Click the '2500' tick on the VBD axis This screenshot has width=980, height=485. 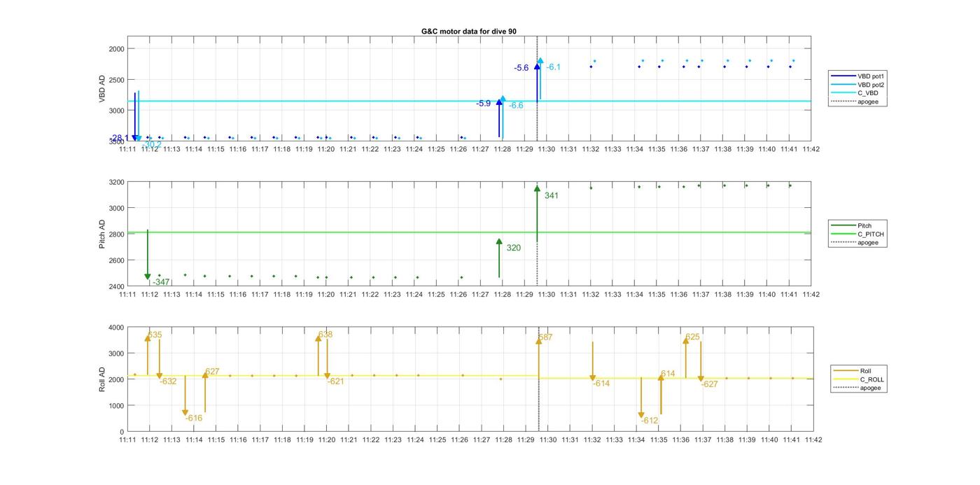[116, 80]
